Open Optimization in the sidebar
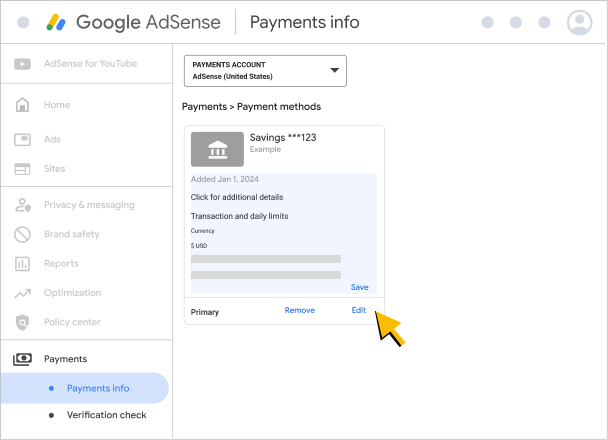The height and width of the screenshot is (440, 608). (73, 293)
